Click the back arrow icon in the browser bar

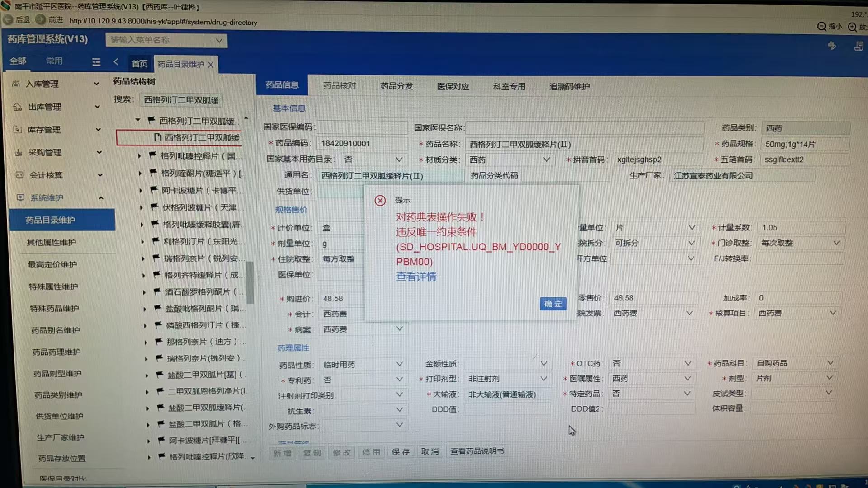click(8, 20)
